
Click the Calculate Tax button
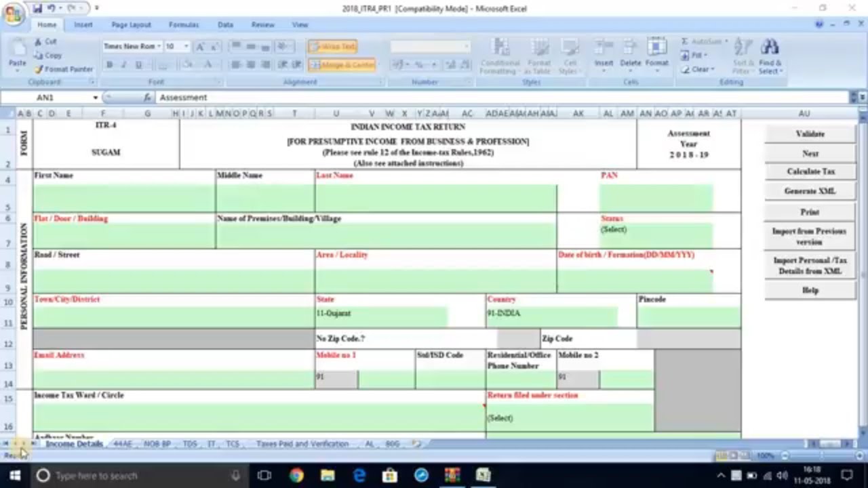810,172
